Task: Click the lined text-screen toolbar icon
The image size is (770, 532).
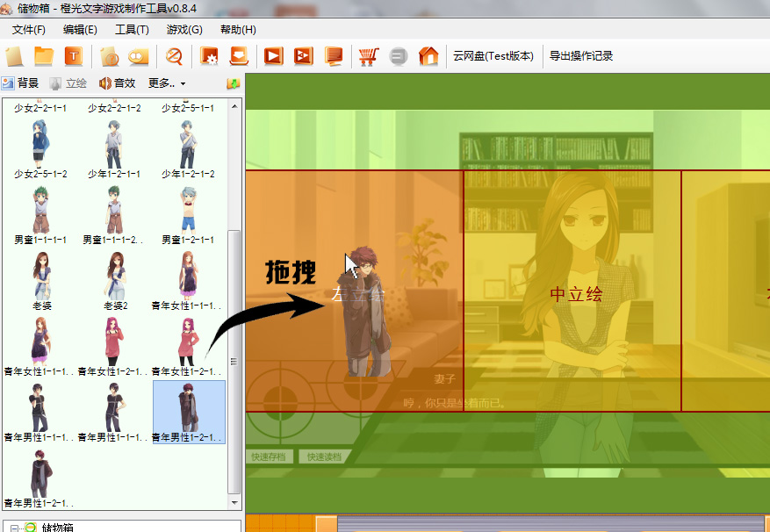Action: click(x=334, y=56)
